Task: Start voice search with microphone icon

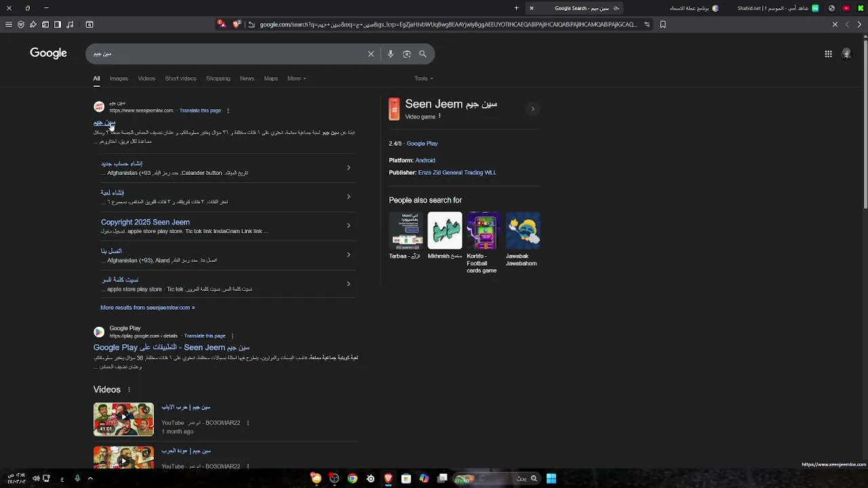Action: [x=391, y=54]
